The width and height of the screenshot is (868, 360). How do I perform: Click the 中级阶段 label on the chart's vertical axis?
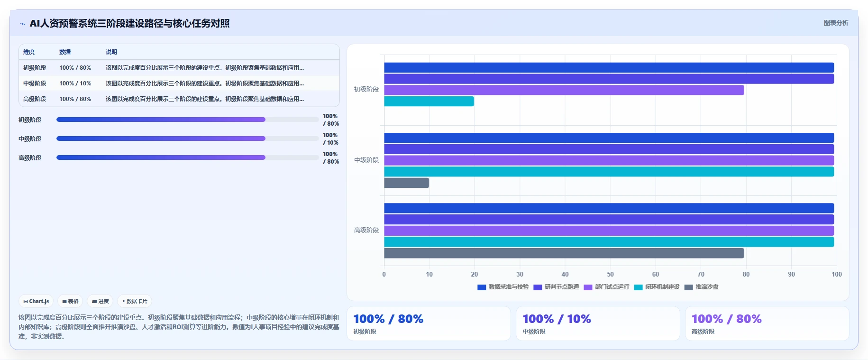[x=366, y=160]
